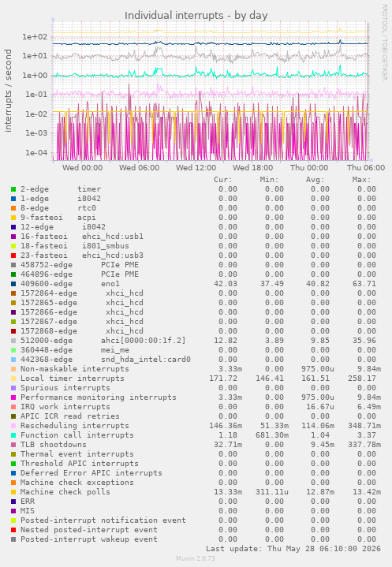This screenshot has height=567, width=392.
Task: Click the ahci gray legend swatch
Action: tap(13, 341)
